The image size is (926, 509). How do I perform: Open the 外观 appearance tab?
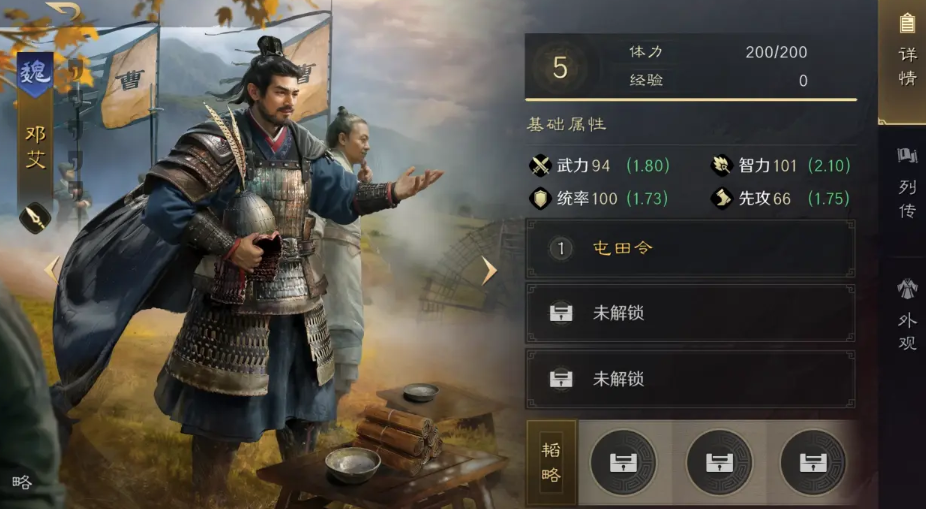907,314
